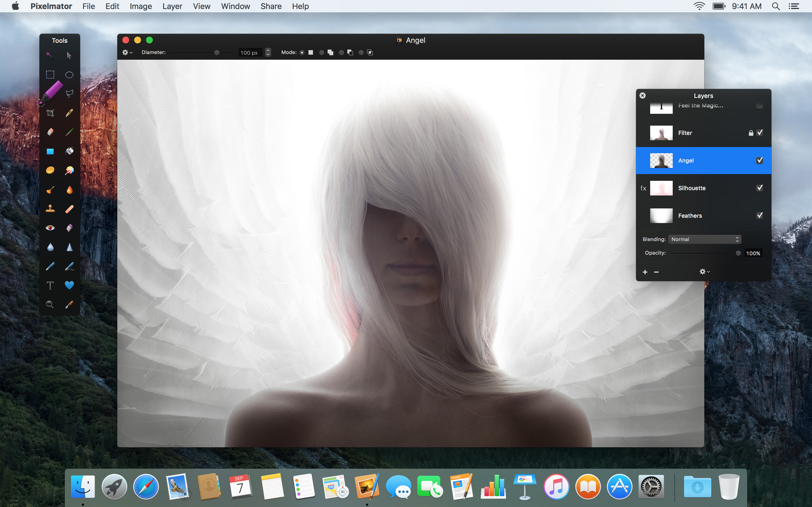Expand the Diameter stepper options
The image size is (812, 507).
pyautogui.click(x=268, y=53)
